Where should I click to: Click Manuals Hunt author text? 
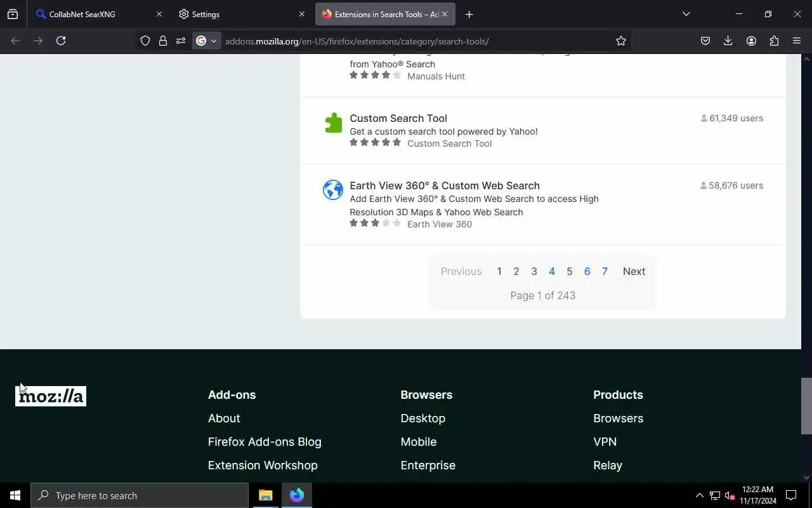point(436,76)
